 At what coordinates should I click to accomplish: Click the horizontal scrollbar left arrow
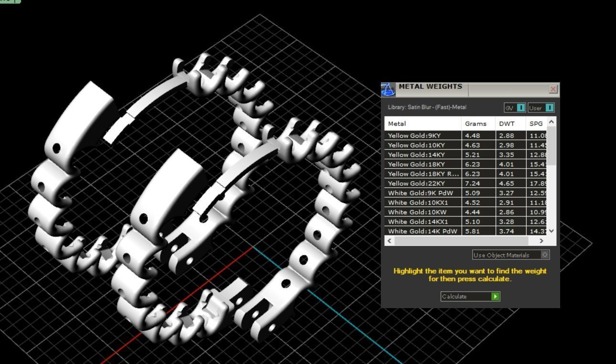point(389,241)
